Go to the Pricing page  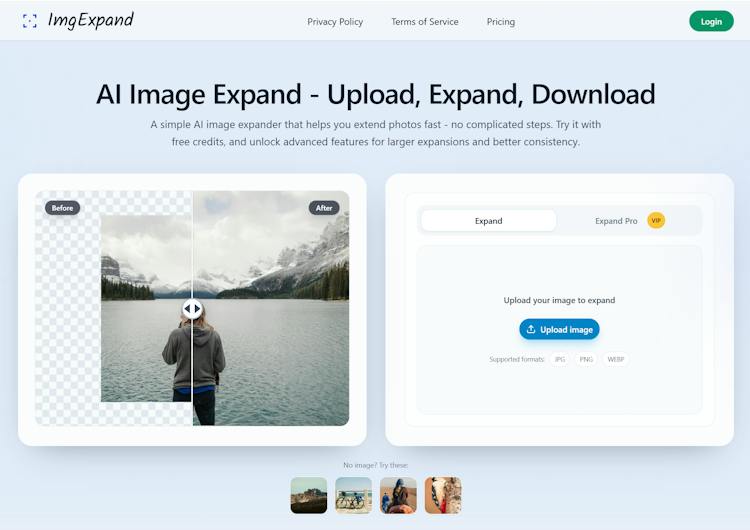(501, 22)
